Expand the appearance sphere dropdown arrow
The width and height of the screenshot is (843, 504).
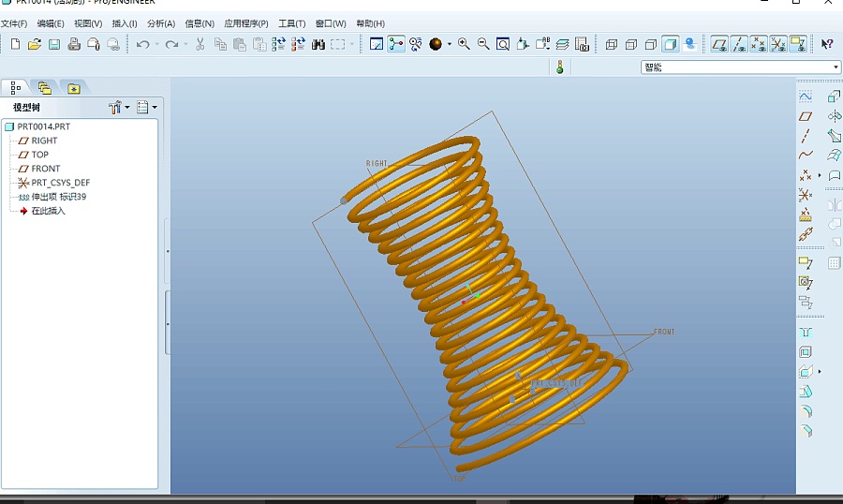[x=450, y=44]
